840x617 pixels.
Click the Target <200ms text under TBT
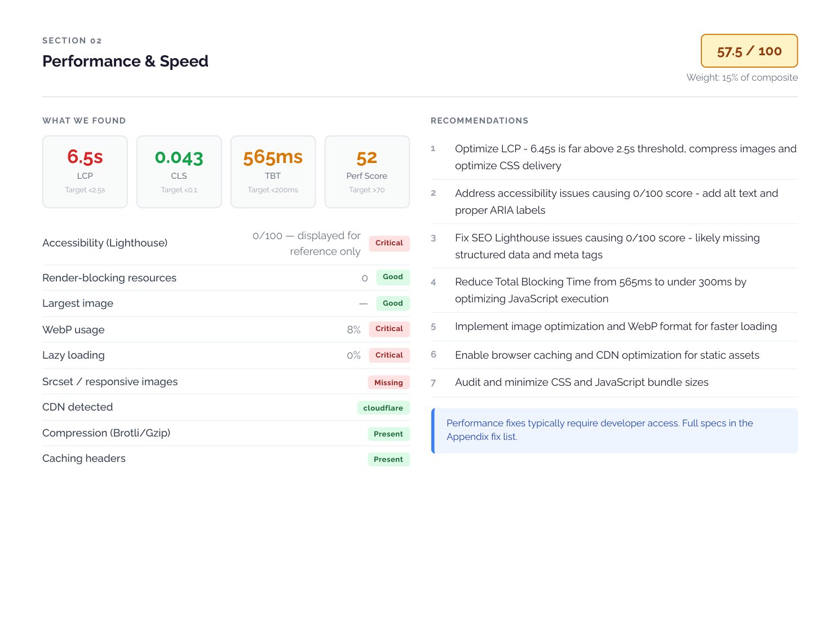click(273, 190)
